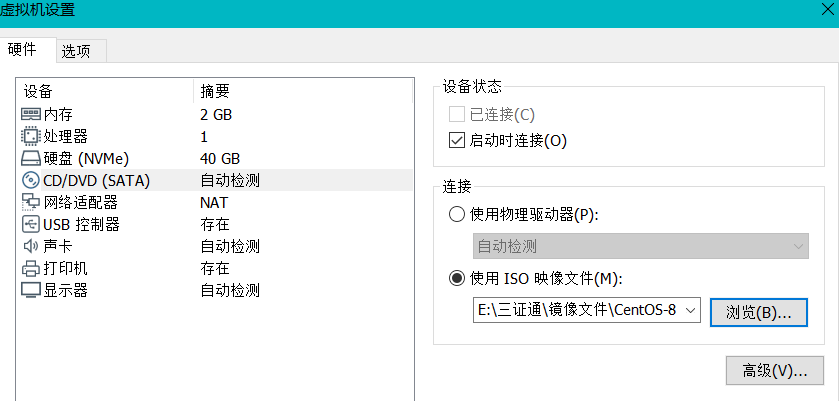
Task: Click the 2 GB memory summary value
Action: coord(216,115)
